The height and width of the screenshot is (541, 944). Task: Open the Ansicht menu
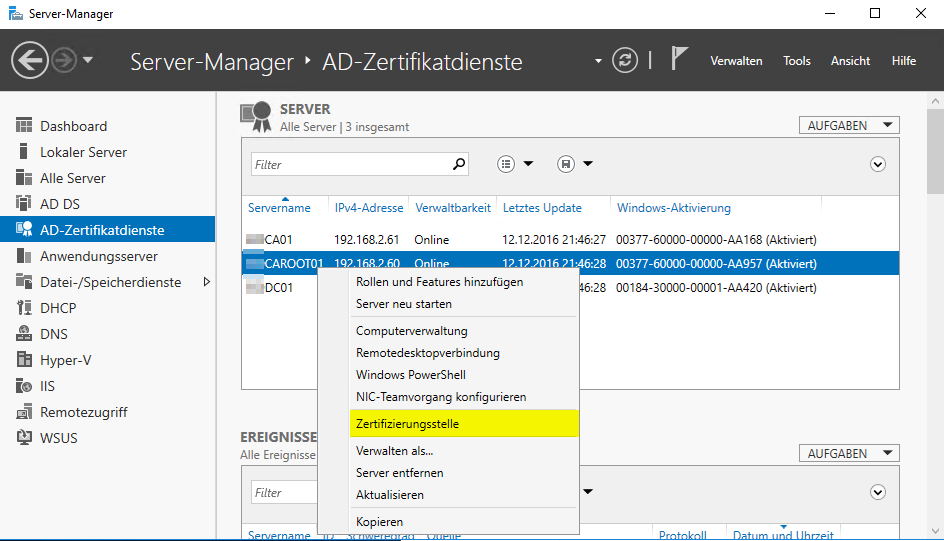850,61
